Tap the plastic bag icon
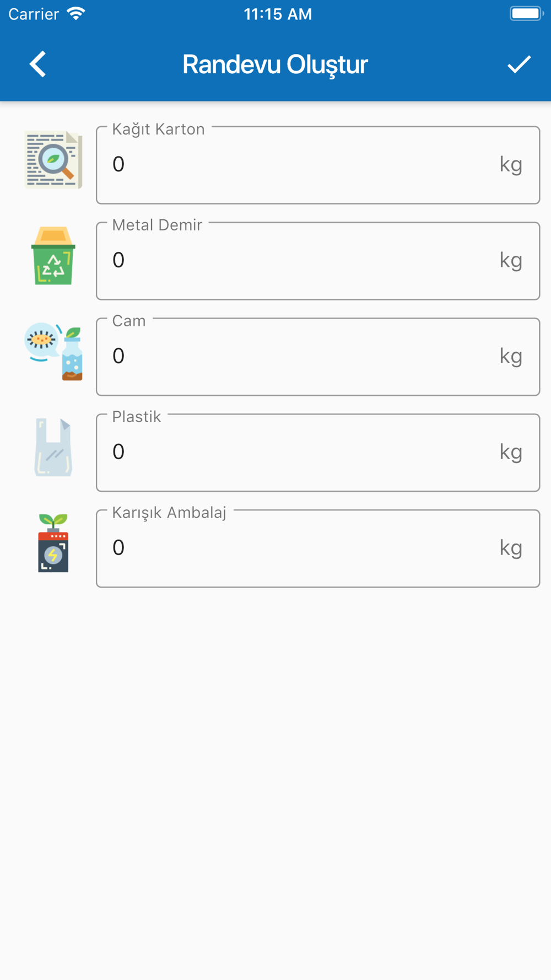Image resolution: width=551 pixels, height=980 pixels. tap(53, 447)
